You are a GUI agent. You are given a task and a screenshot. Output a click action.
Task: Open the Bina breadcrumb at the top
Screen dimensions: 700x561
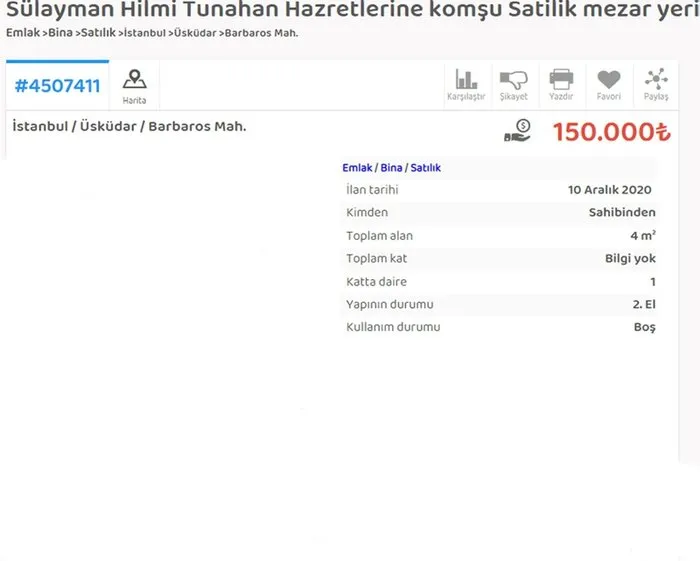tap(60, 33)
